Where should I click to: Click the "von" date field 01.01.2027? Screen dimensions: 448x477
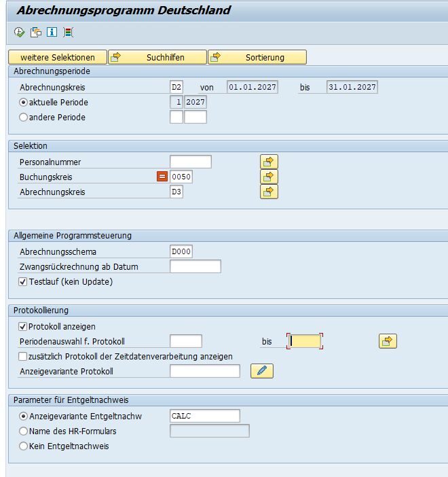point(253,87)
